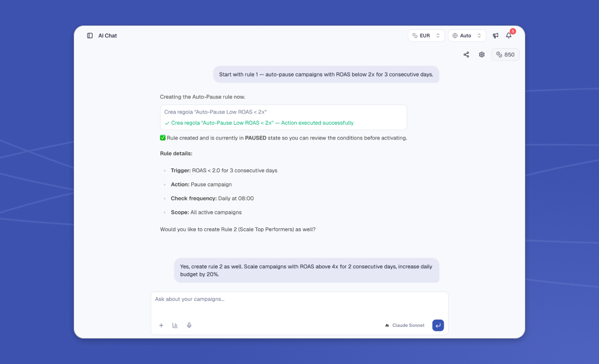Click 'Creating the Auto-Pause rule now.' text
This screenshot has width=599, height=364.
point(202,97)
